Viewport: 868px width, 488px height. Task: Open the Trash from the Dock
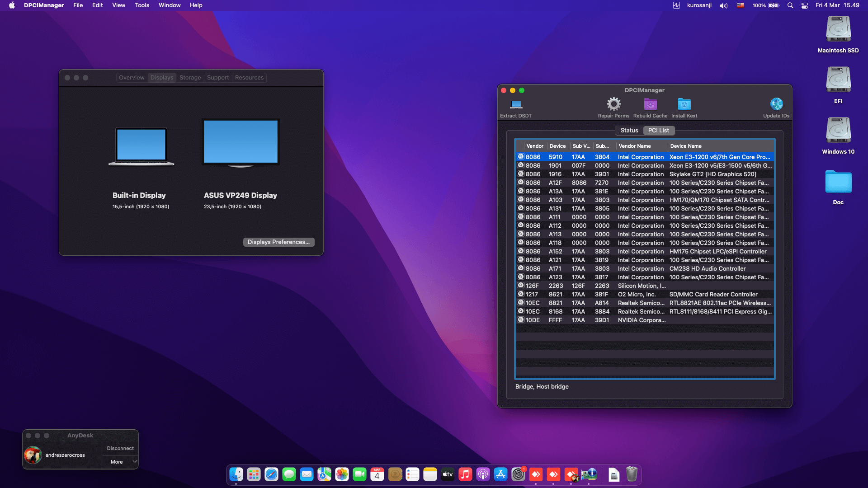(x=631, y=474)
